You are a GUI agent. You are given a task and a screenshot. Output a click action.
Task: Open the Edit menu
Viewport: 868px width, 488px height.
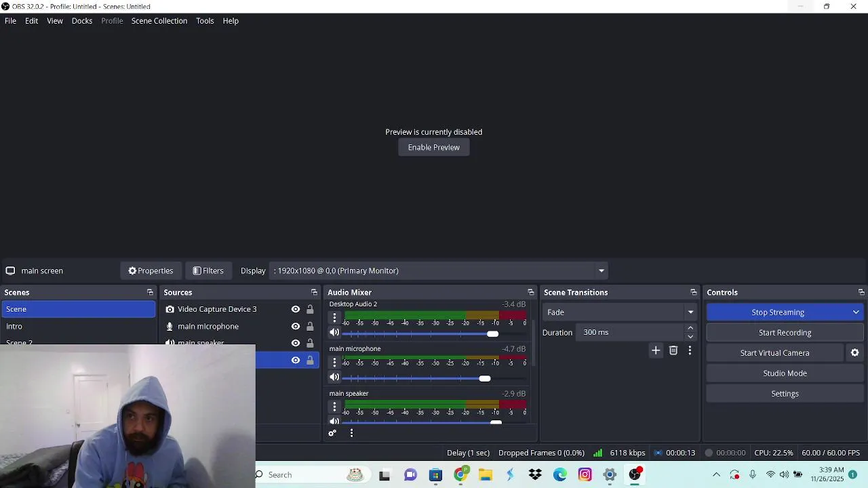(31, 21)
